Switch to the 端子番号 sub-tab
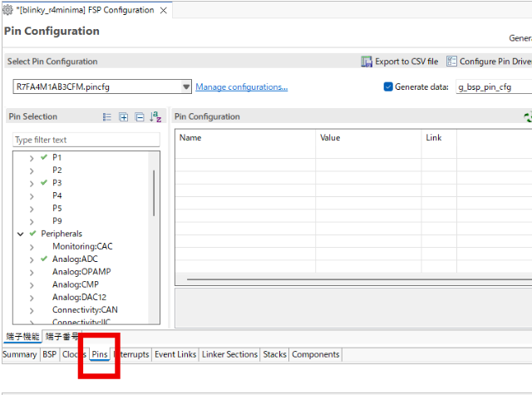This screenshot has width=532, height=395. 61,337
